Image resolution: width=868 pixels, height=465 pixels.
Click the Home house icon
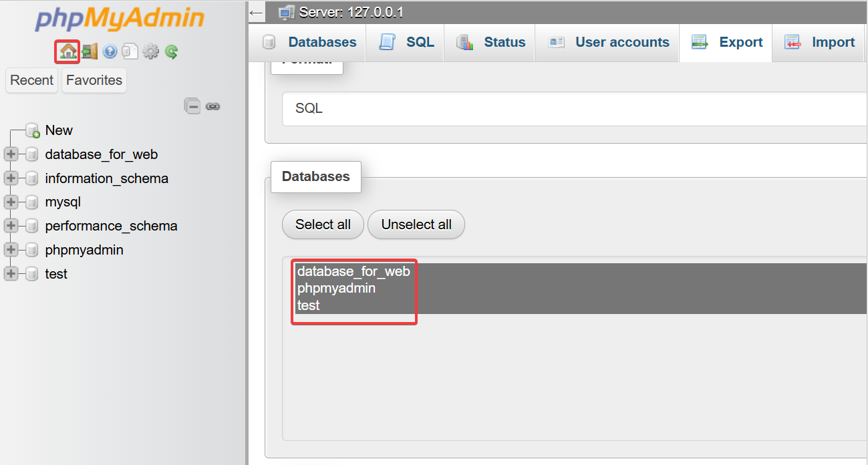[x=67, y=51]
